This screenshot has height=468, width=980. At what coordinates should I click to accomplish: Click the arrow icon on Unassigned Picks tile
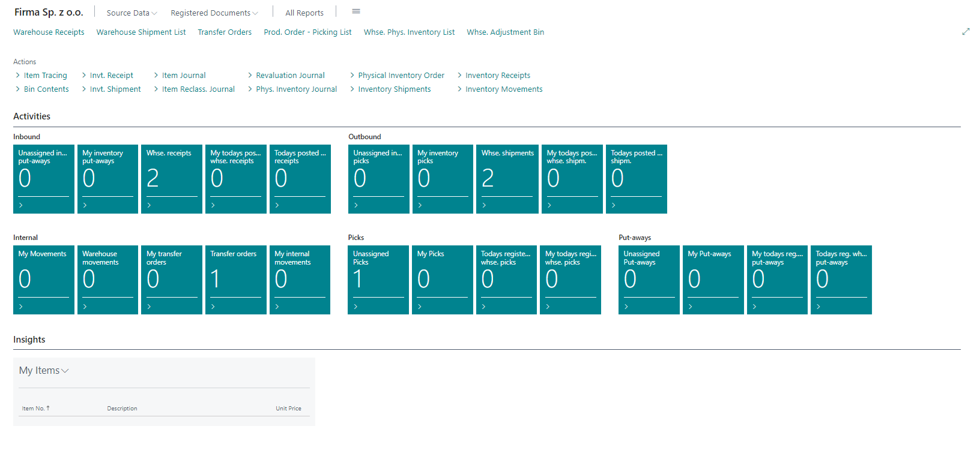click(355, 307)
